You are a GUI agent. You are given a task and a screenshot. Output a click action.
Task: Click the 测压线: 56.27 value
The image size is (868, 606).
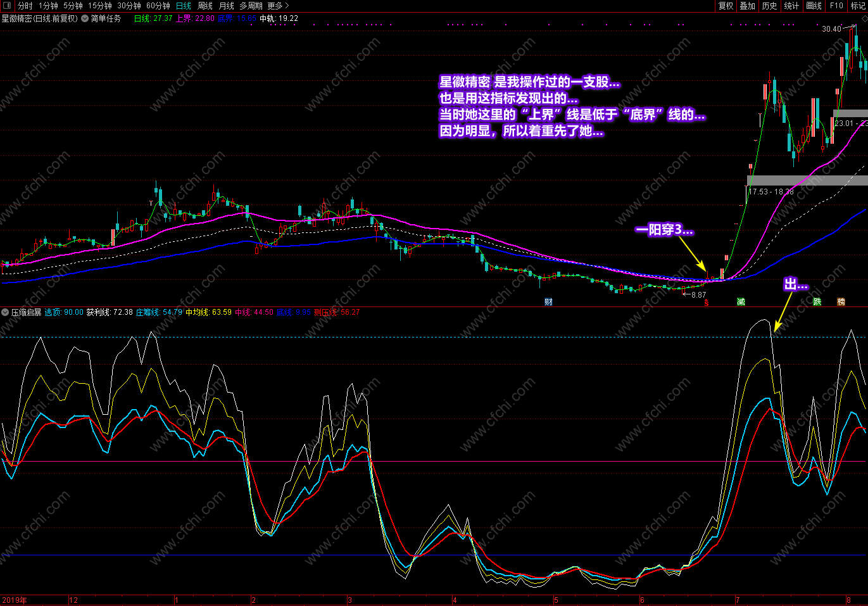pos(337,312)
